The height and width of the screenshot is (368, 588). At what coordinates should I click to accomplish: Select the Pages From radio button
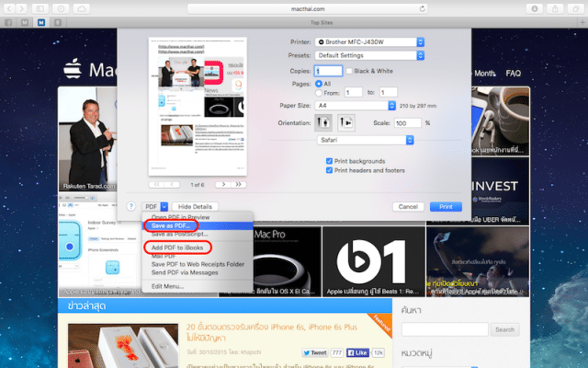(318, 92)
